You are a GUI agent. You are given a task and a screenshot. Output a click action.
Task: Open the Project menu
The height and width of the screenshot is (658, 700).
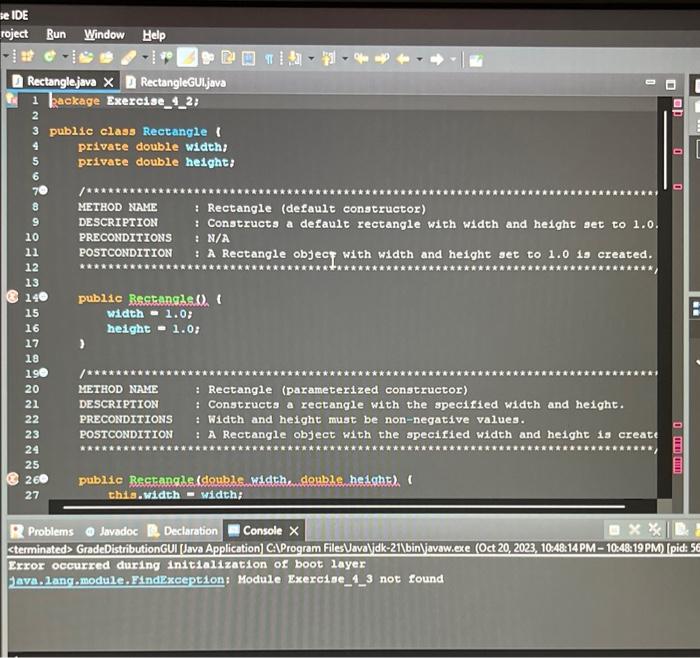click(14, 34)
